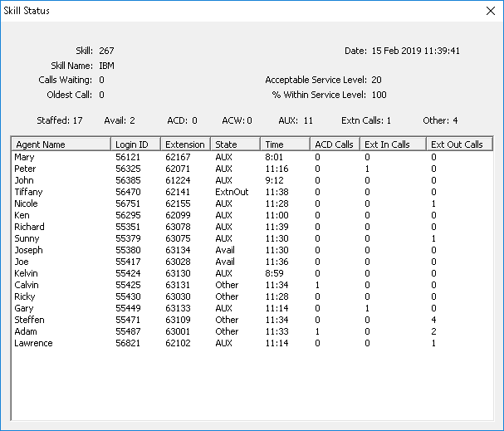The height and width of the screenshot is (431, 504).
Task: Click the State column header
Action: click(x=236, y=144)
